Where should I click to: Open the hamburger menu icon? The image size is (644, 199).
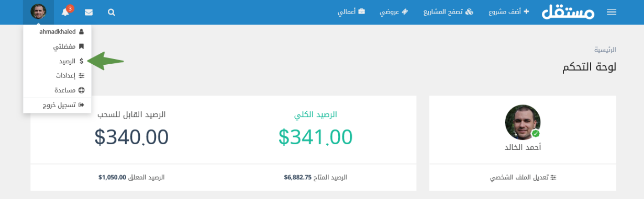click(x=611, y=11)
